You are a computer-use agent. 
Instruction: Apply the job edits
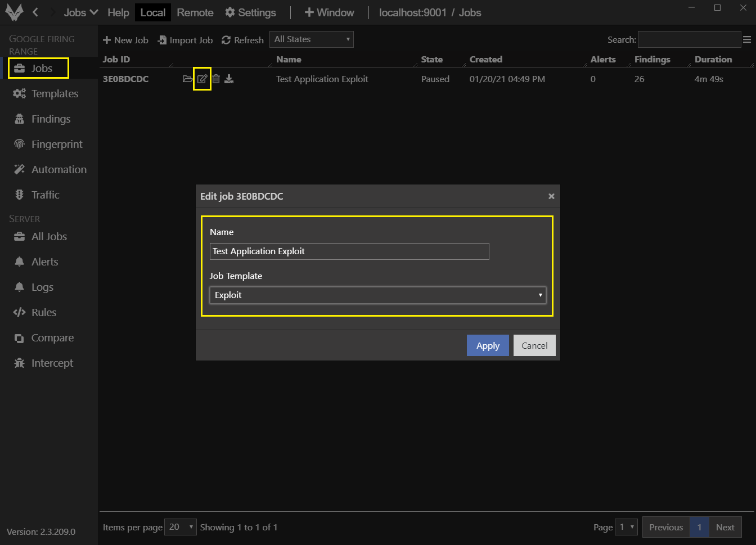pyautogui.click(x=488, y=346)
